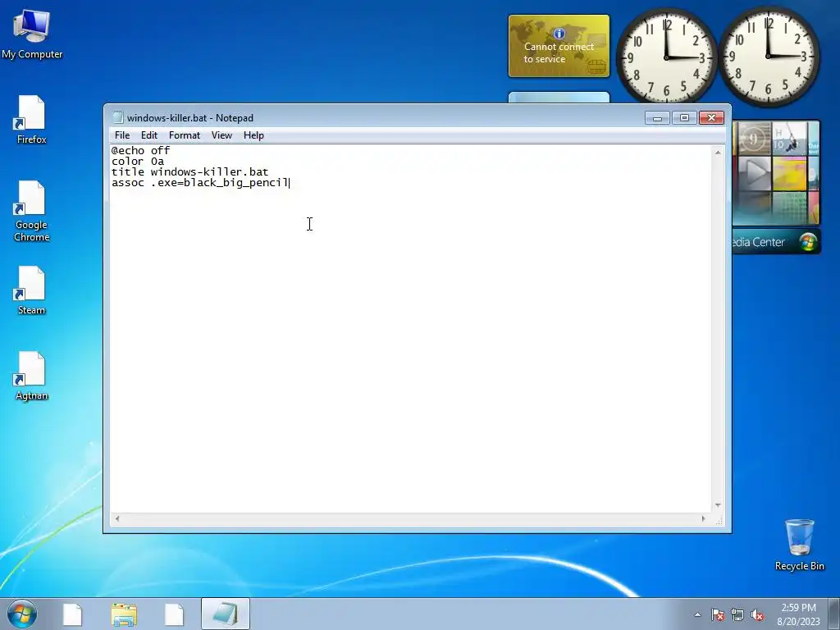
Task: Close the windows-killer.bat Notepad window
Action: [711, 117]
